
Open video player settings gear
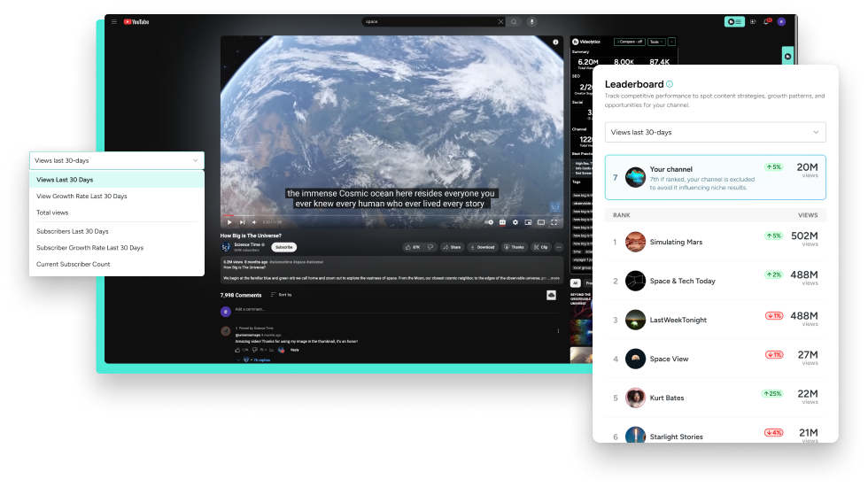click(515, 222)
